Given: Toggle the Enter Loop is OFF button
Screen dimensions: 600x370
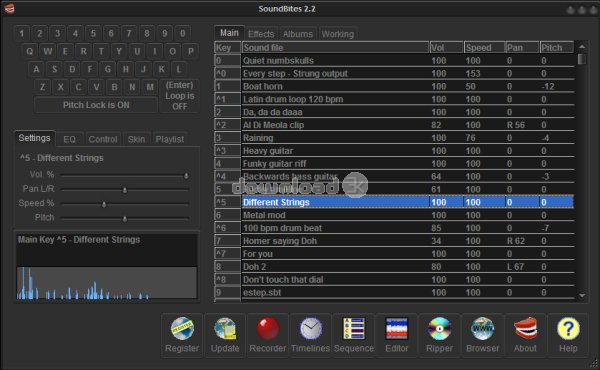Looking at the screenshot, I should pos(179,96).
